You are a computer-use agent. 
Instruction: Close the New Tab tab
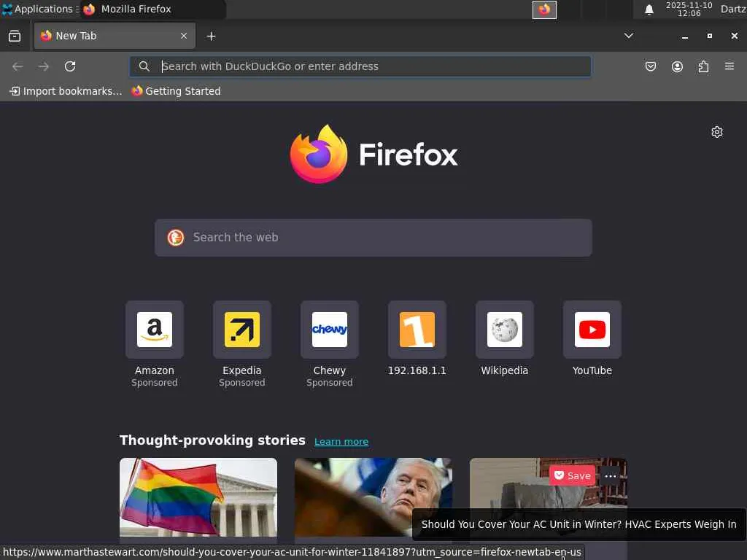click(184, 36)
